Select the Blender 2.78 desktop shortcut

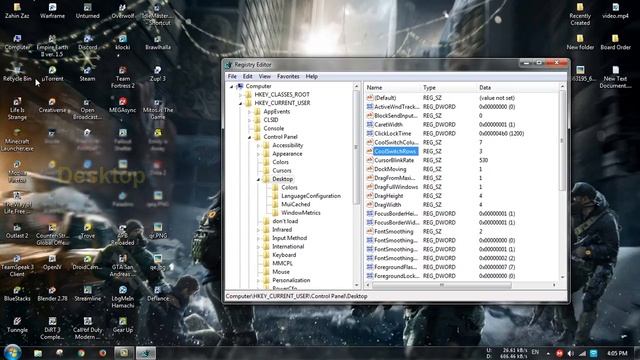click(52, 294)
